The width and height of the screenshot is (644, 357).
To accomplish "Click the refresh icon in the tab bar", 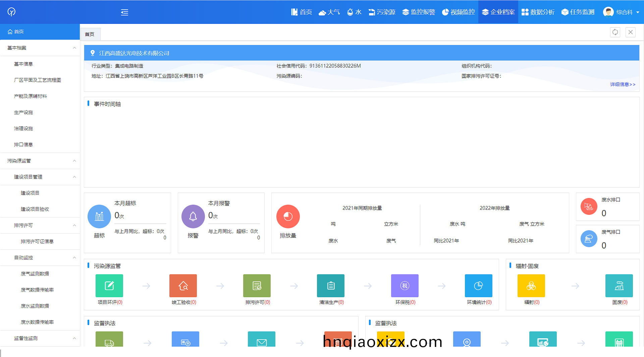I will point(615,32).
